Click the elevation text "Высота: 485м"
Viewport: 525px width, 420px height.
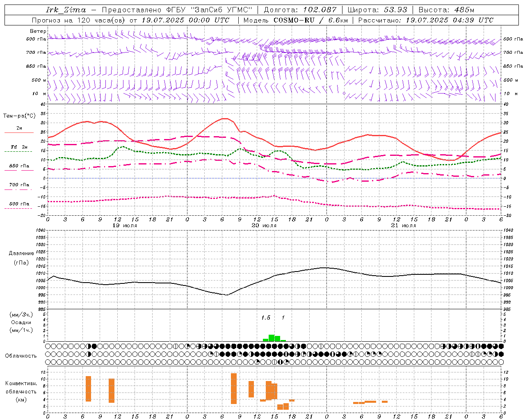point(446,10)
